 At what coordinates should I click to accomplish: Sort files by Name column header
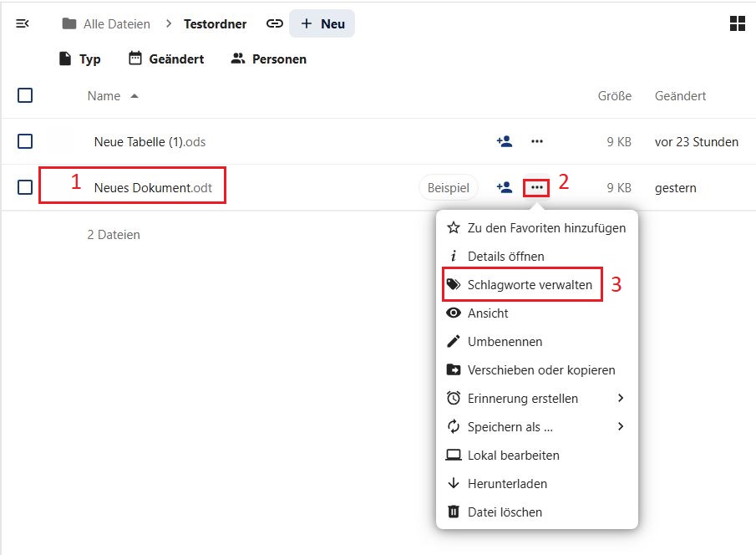click(104, 96)
